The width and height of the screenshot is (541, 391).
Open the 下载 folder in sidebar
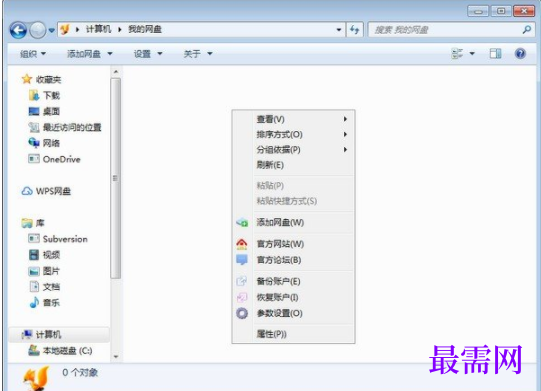(51, 95)
